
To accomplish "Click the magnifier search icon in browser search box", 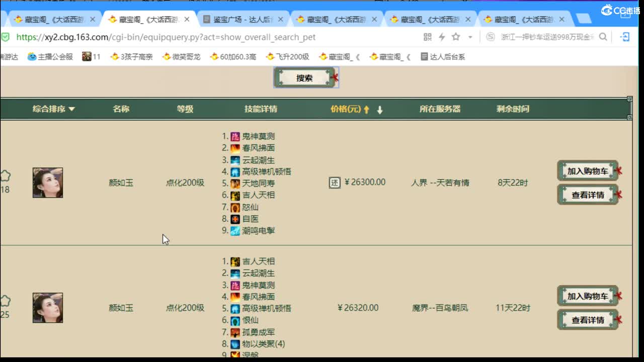I will coord(603,37).
